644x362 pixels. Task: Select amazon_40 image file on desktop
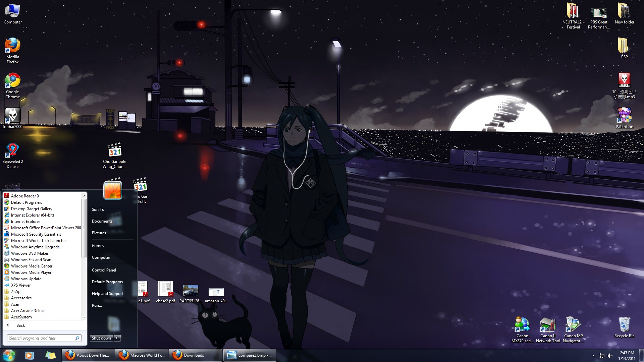tap(216, 295)
